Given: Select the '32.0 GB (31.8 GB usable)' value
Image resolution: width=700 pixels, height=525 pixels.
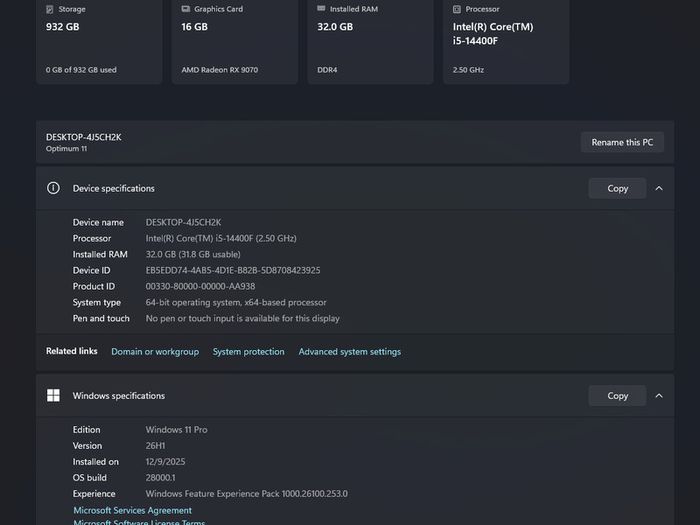Looking at the screenshot, I should click(193, 254).
